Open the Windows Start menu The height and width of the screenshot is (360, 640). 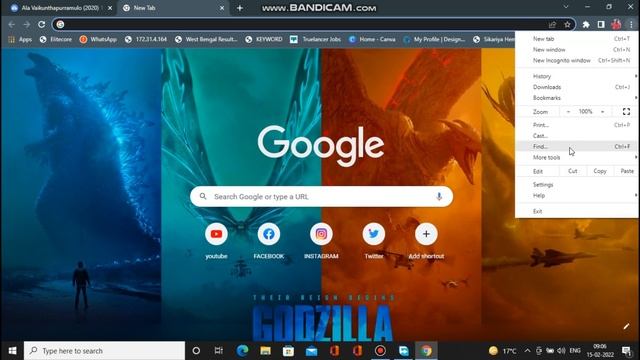pos(12,351)
